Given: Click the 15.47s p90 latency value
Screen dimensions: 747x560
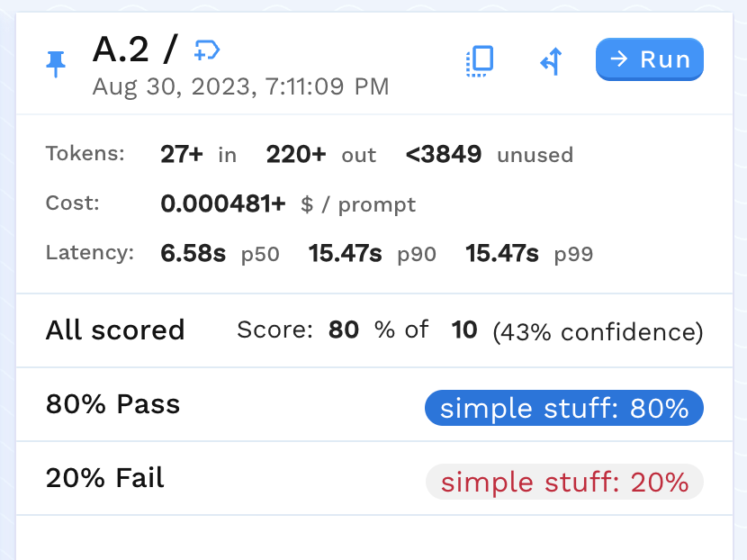Looking at the screenshot, I should (x=346, y=253).
